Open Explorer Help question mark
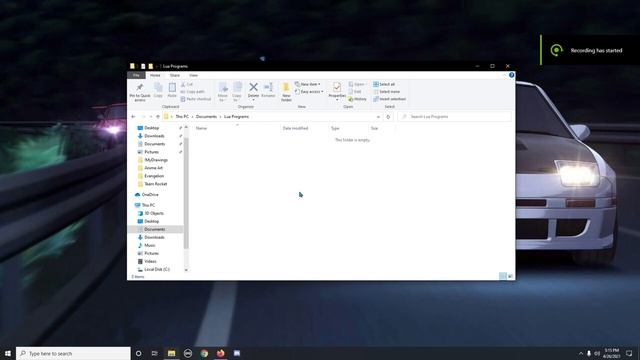This screenshot has height=360, width=640. tap(511, 75)
